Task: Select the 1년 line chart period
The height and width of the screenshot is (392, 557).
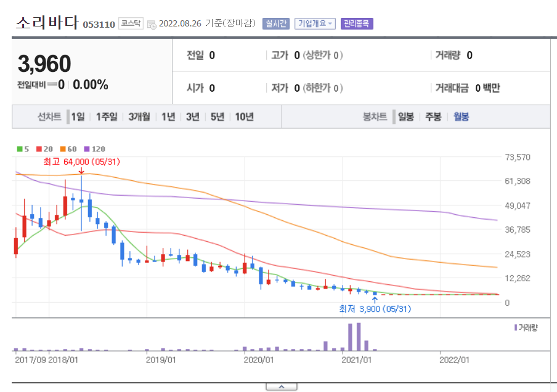Action: point(168,117)
